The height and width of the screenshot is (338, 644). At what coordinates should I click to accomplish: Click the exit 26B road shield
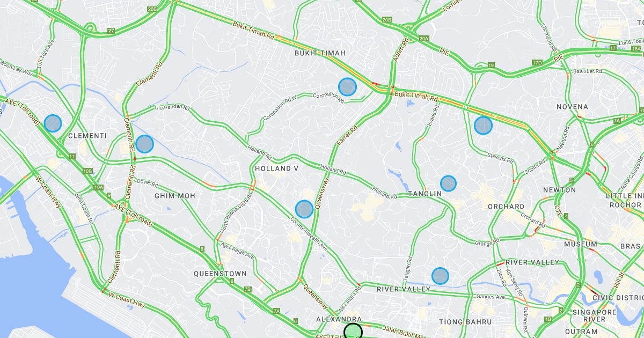152,9
